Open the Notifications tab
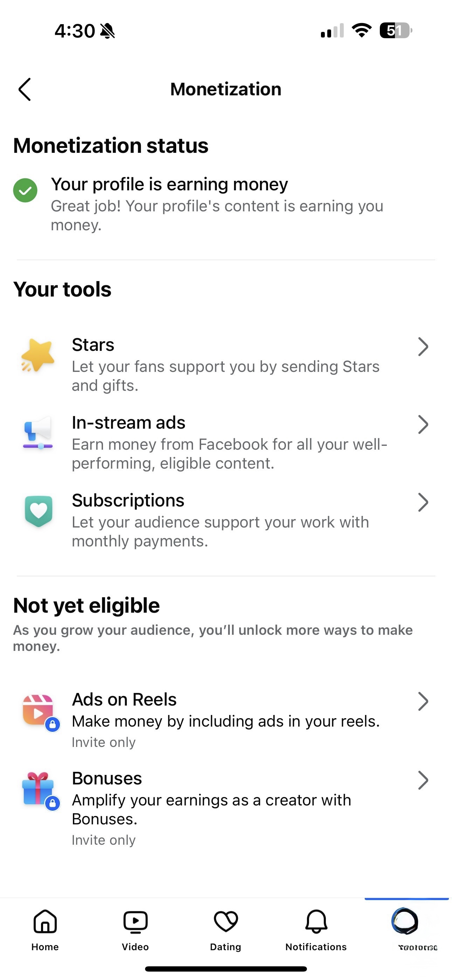 pos(316,928)
